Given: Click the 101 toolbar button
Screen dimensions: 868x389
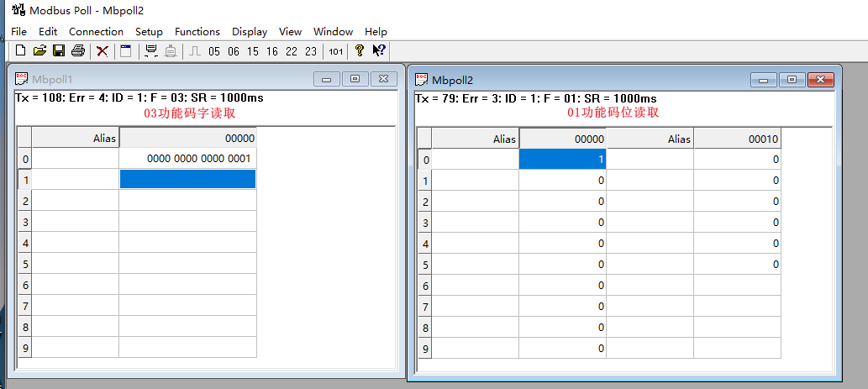Looking at the screenshot, I should pyautogui.click(x=335, y=52).
